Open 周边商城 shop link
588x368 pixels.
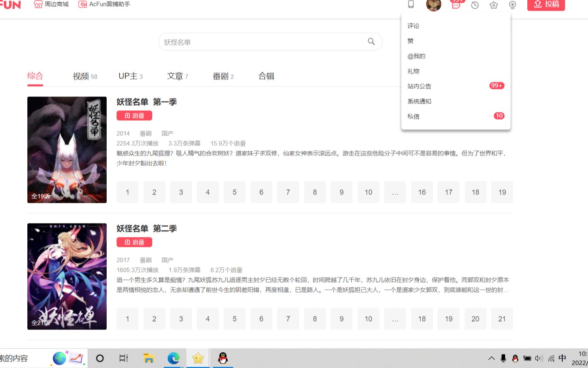[51, 4]
